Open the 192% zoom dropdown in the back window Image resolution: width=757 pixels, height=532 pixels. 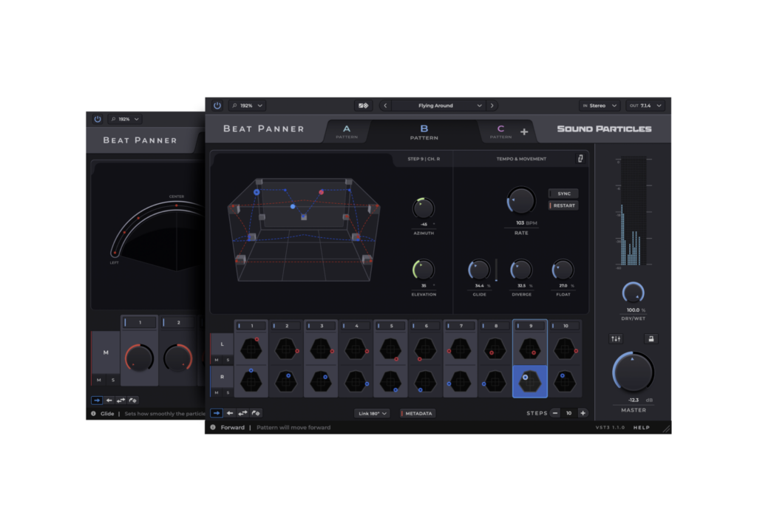pyautogui.click(x=125, y=119)
